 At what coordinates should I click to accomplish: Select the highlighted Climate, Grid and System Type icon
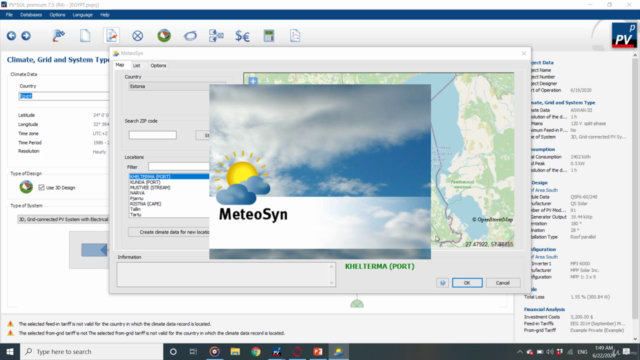click(x=111, y=36)
